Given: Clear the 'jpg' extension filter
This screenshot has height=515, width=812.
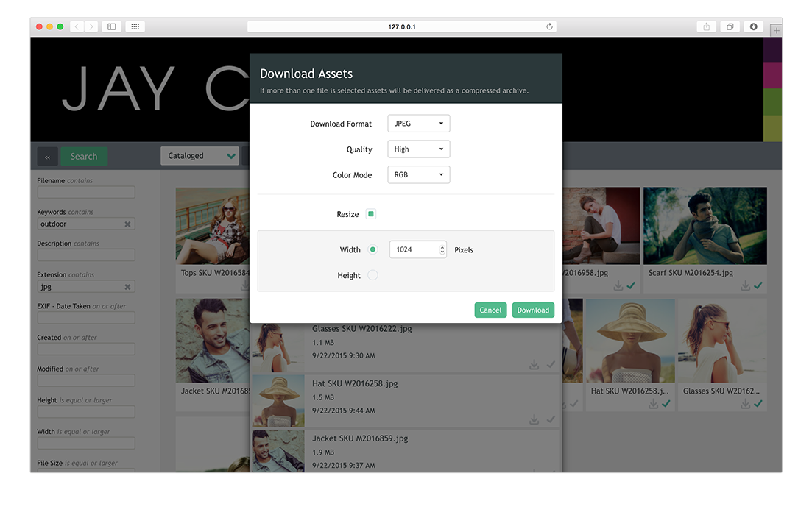Looking at the screenshot, I should [127, 287].
